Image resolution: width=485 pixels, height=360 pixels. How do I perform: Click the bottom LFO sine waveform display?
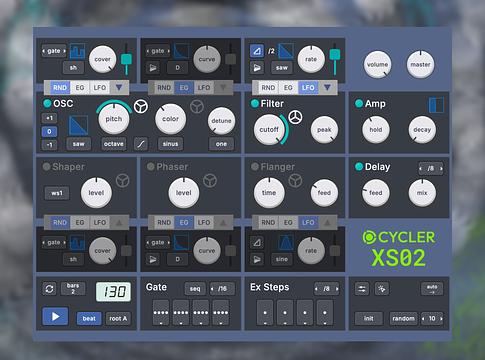(x=286, y=242)
